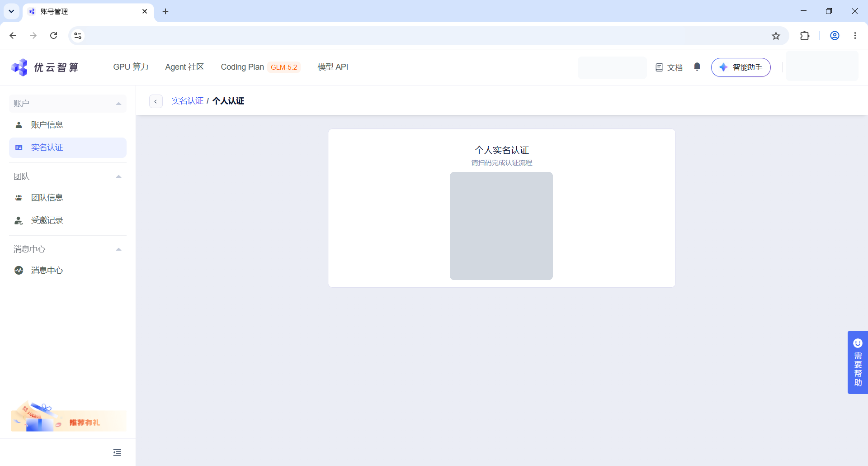This screenshot has width=868, height=466.
Task: Click the GLM-5.2 badge
Action: pyautogui.click(x=284, y=67)
